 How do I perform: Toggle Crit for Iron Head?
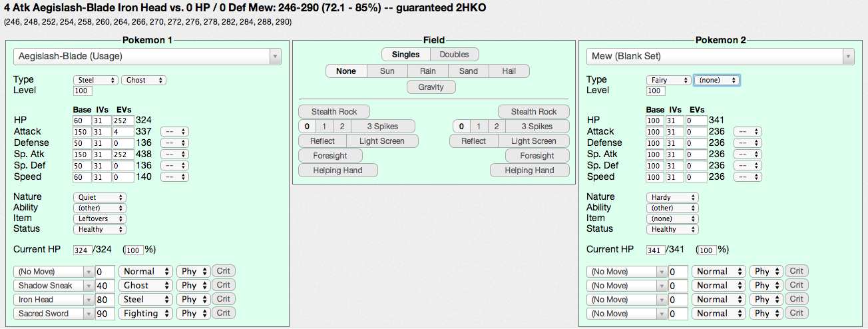click(224, 299)
